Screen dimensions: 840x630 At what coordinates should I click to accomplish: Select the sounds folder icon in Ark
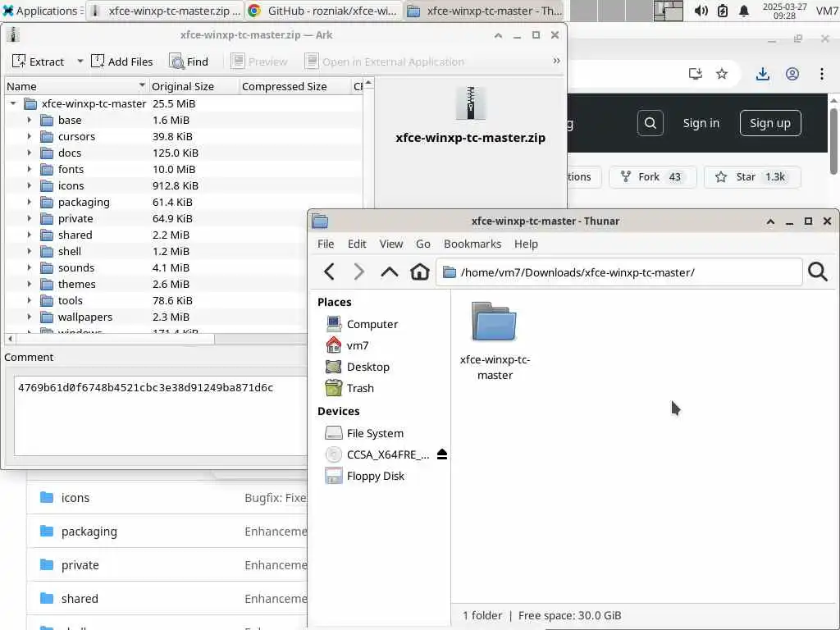(x=47, y=268)
